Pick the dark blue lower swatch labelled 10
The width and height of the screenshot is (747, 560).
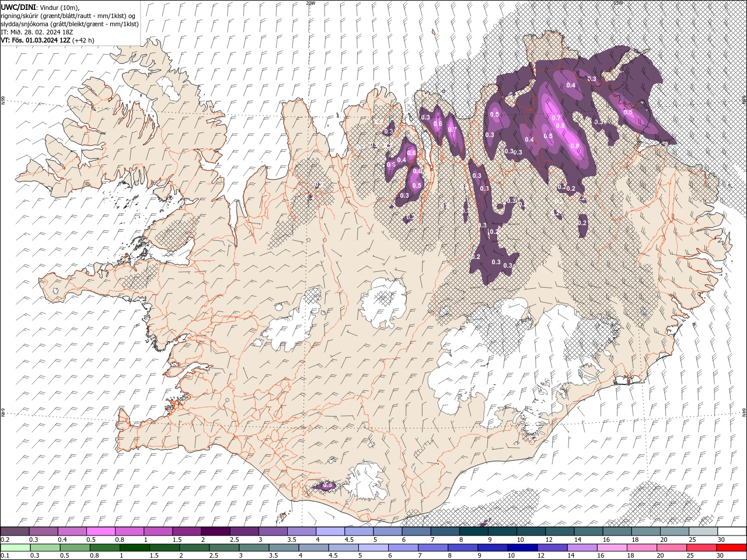(x=522, y=548)
